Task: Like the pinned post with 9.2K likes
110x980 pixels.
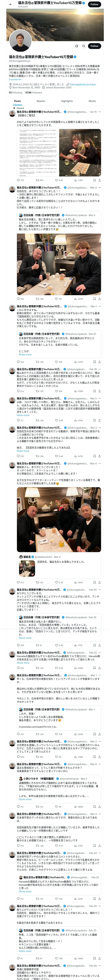Action: (59, 180)
